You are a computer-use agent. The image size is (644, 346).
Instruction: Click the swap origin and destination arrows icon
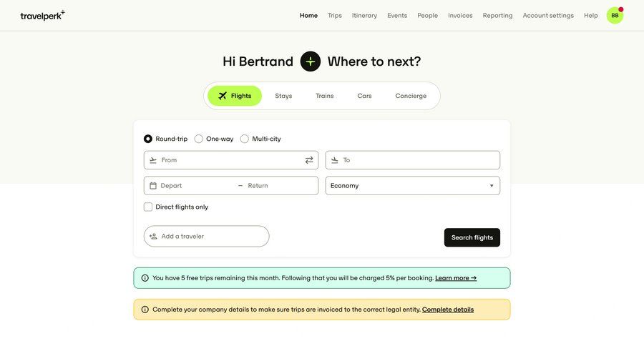coord(309,160)
